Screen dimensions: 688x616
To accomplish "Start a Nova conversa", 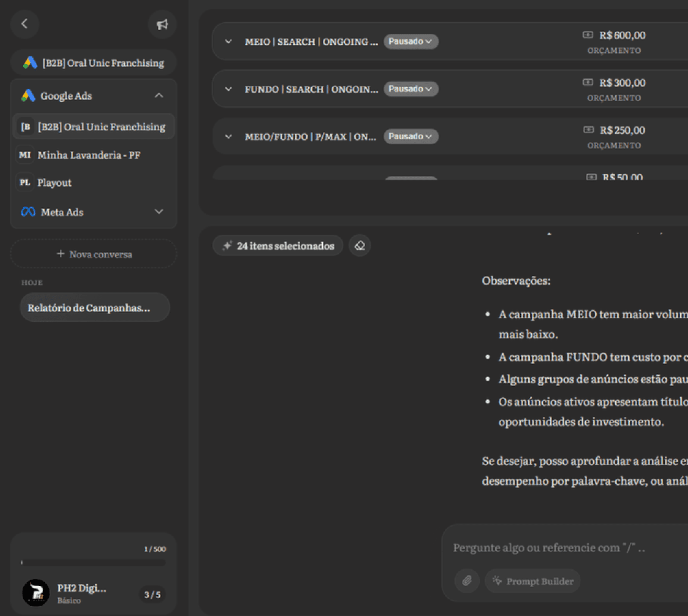I will [x=94, y=254].
